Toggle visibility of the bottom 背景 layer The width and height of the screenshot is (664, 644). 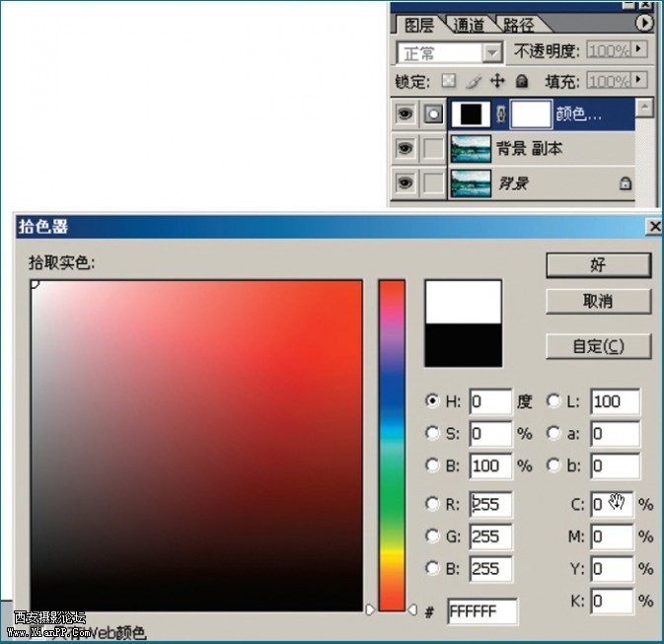[x=405, y=183]
